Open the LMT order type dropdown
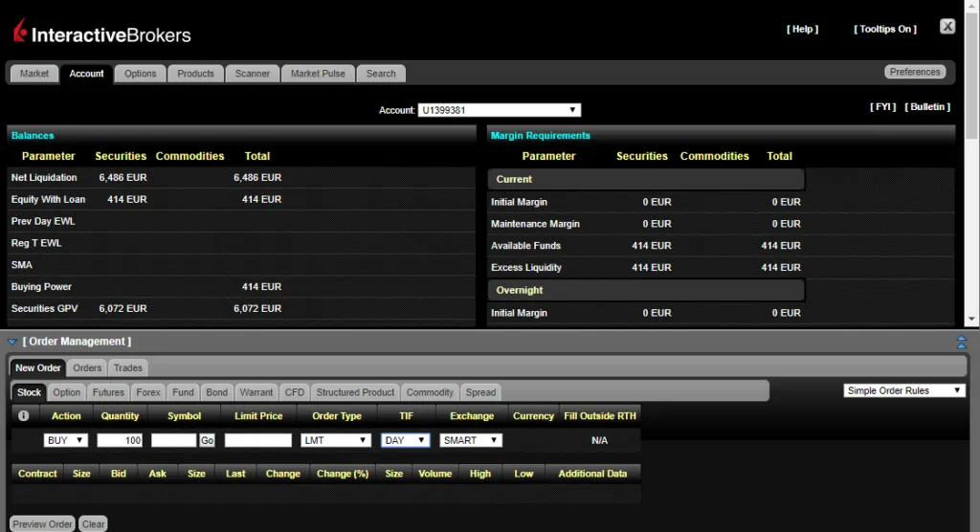Image resolution: width=980 pixels, height=532 pixels. (x=336, y=440)
